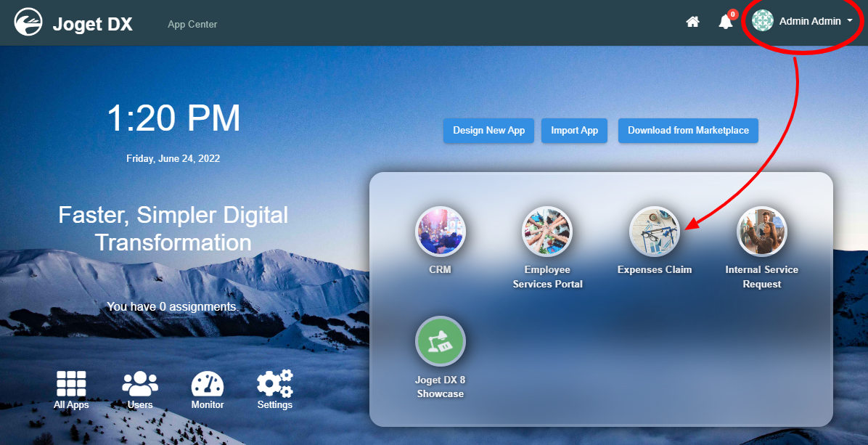This screenshot has width=868, height=445.
Task: Launch the Joget DX 8 Showcase icon
Action: (x=440, y=341)
